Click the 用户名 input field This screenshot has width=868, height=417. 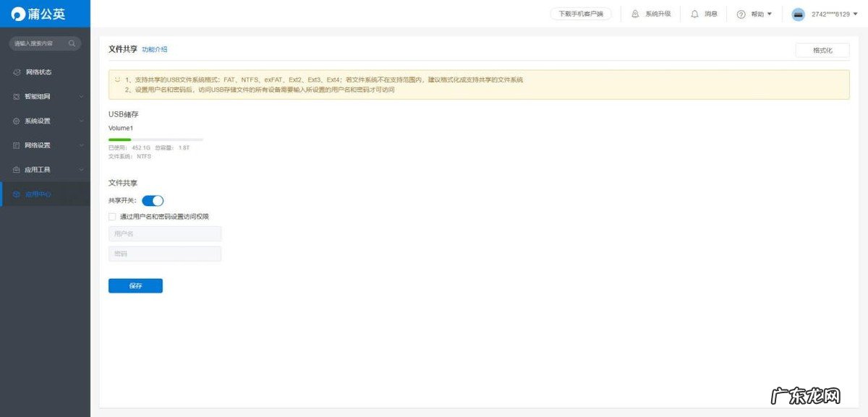click(x=165, y=233)
